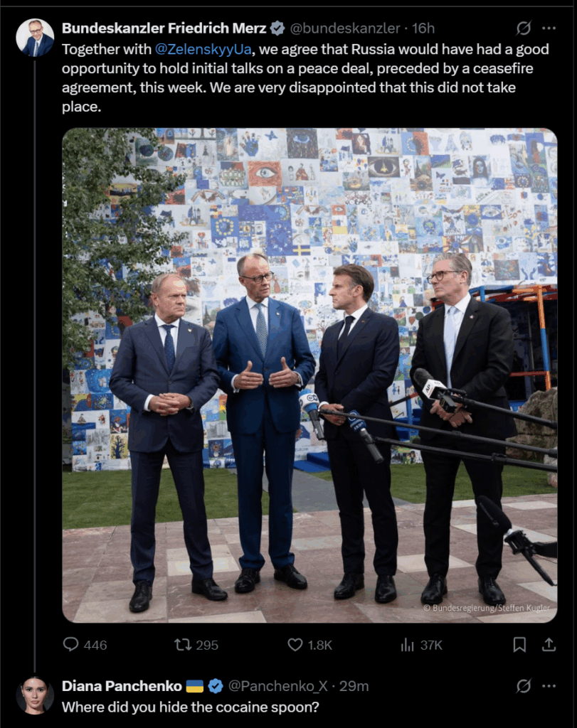Share the Bundeskanzler post
This screenshot has width=577, height=728.
click(549, 644)
